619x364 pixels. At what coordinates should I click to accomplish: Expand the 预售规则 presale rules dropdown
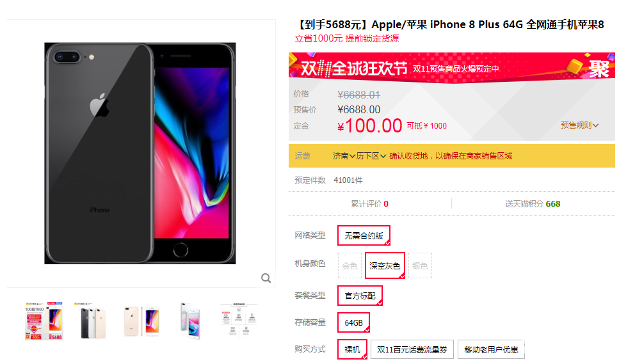[579, 125]
